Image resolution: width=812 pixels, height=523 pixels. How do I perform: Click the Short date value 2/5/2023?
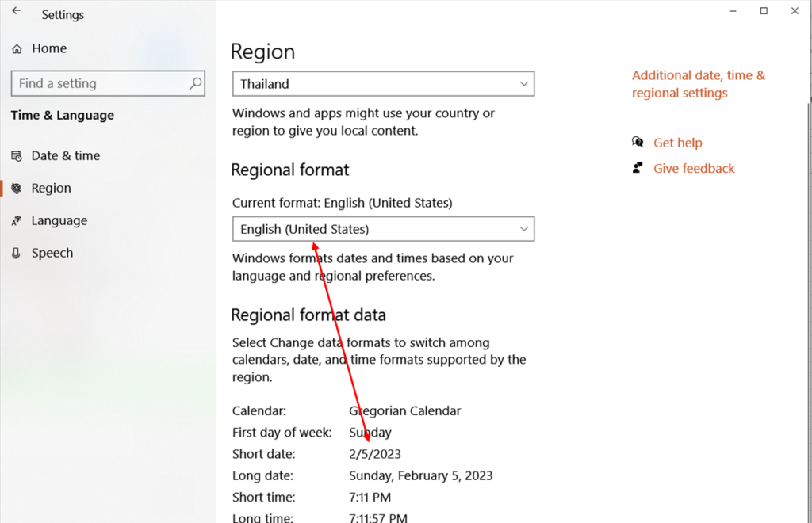coord(375,454)
